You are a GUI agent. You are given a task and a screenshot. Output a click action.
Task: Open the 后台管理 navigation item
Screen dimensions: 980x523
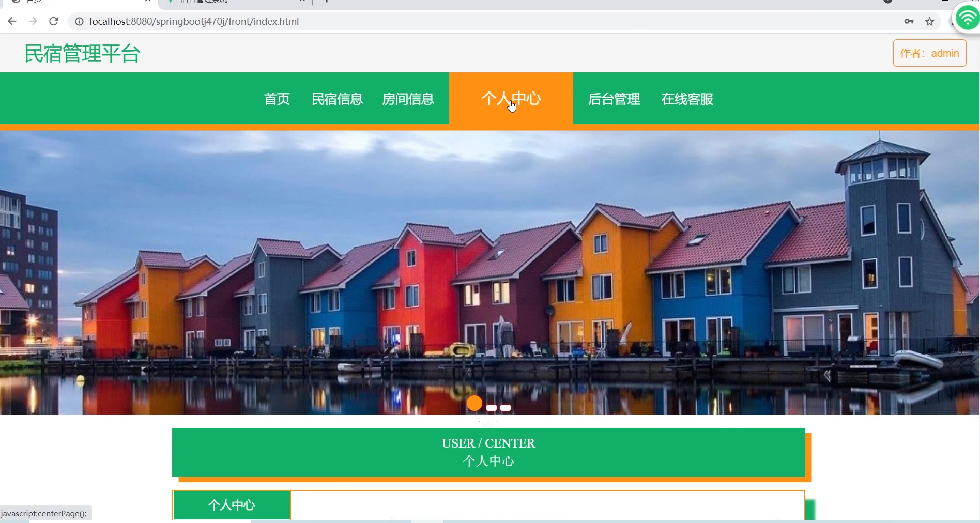tap(614, 99)
